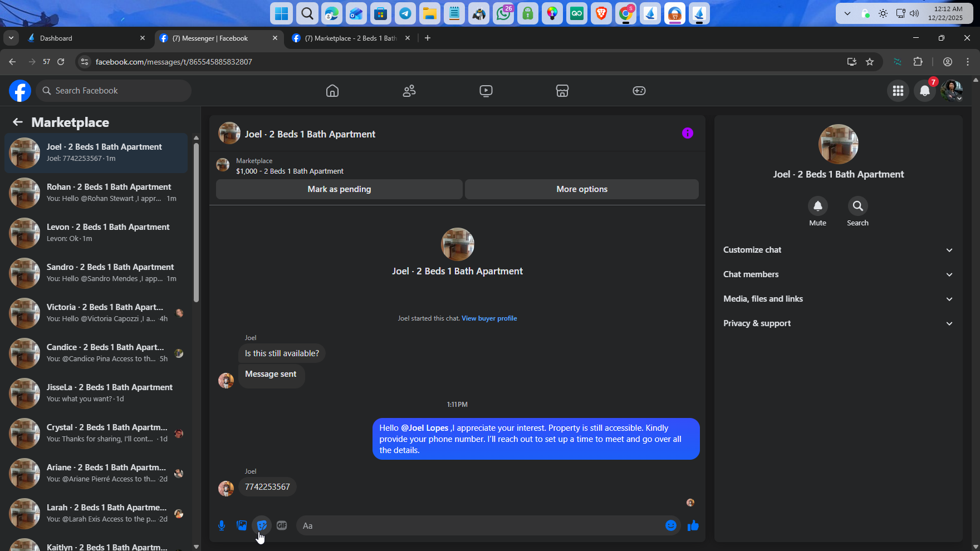The width and height of the screenshot is (980, 551).
Task: Open the emoji picker in message box
Action: click(671, 525)
